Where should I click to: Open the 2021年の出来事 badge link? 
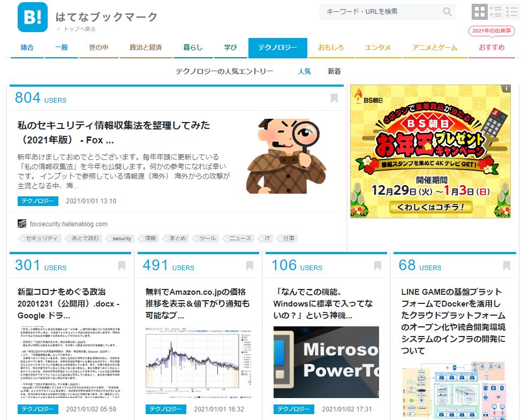491,30
